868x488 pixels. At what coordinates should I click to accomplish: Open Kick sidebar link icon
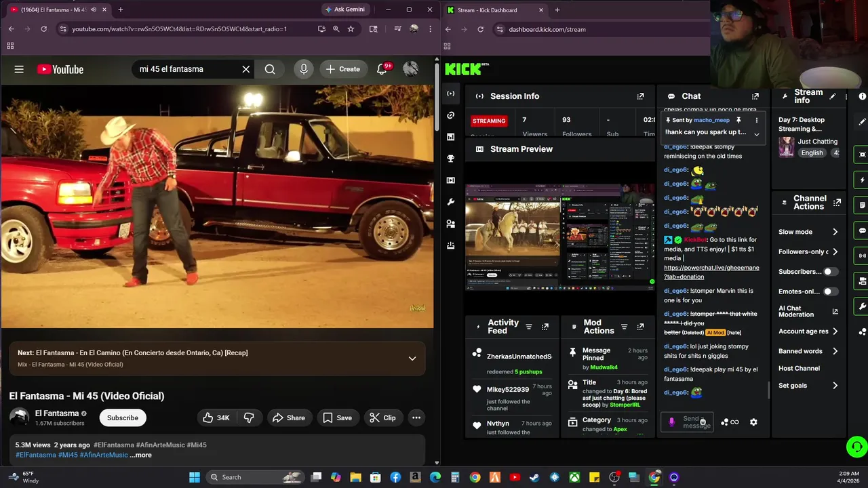tap(450, 115)
